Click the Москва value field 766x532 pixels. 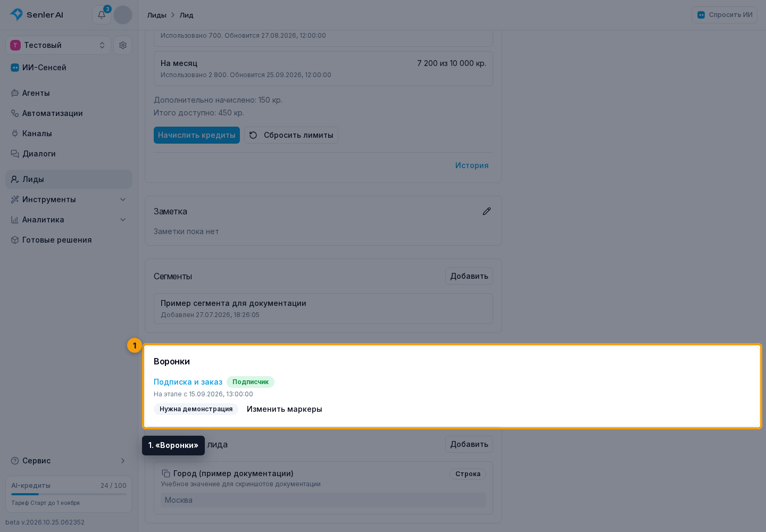pos(323,500)
